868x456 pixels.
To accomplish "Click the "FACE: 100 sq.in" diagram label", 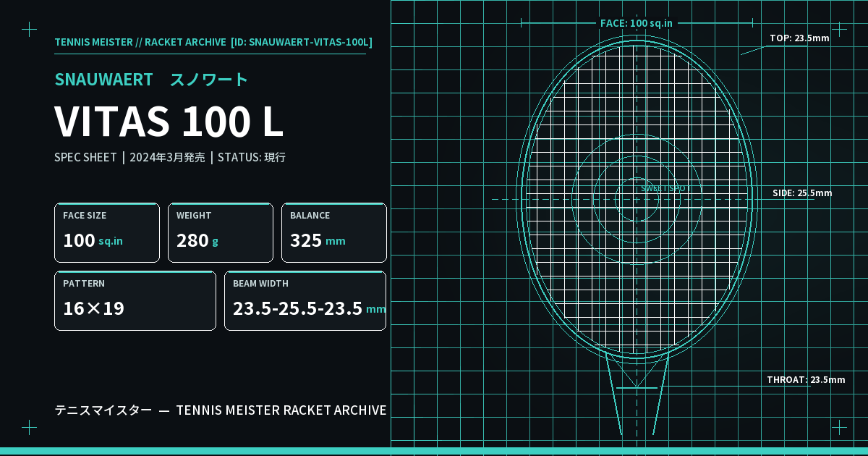I will [637, 23].
